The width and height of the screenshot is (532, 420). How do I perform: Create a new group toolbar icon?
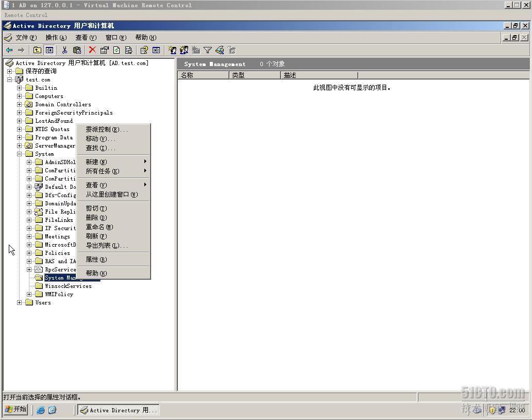point(184,50)
